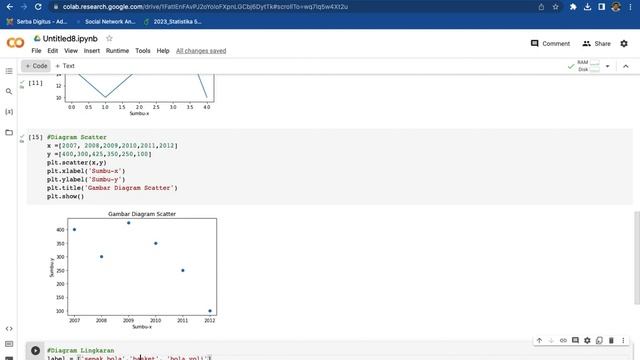Open the Find and replace sidebar icon

click(x=9, y=91)
